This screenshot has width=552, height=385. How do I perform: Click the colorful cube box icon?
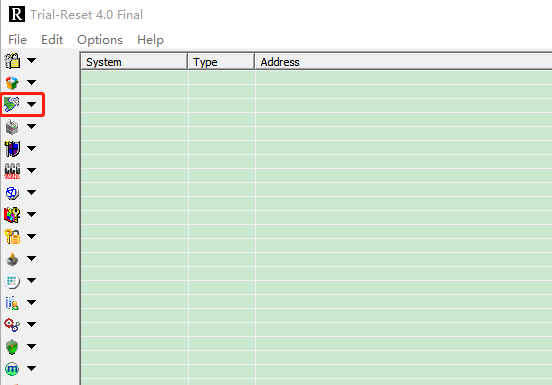[12, 83]
